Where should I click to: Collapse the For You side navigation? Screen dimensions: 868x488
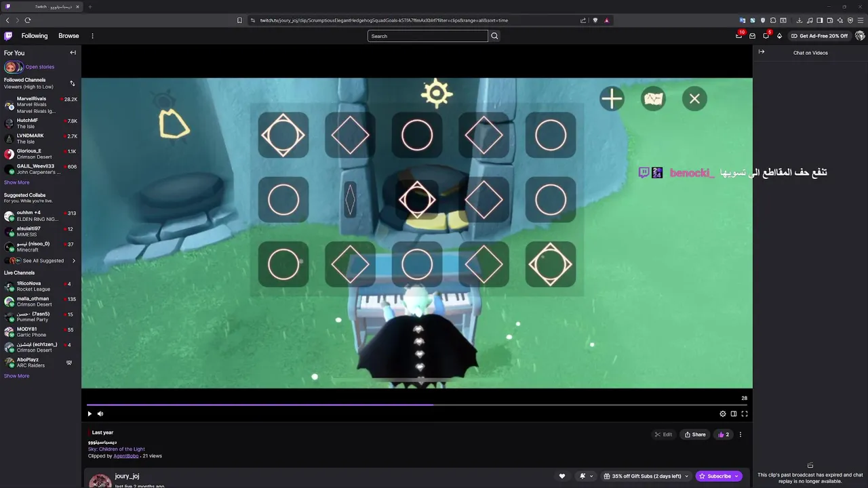(x=73, y=53)
